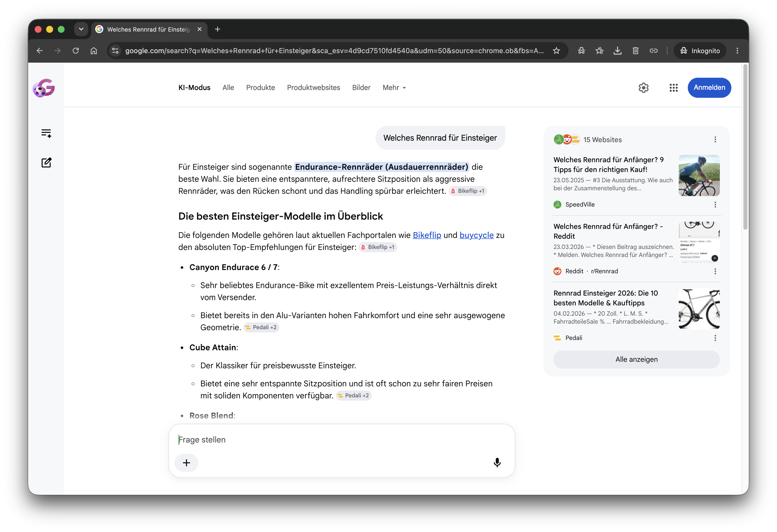The width and height of the screenshot is (777, 532).
Task: Open the settings gear icon
Action: pyautogui.click(x=643, y=87)
